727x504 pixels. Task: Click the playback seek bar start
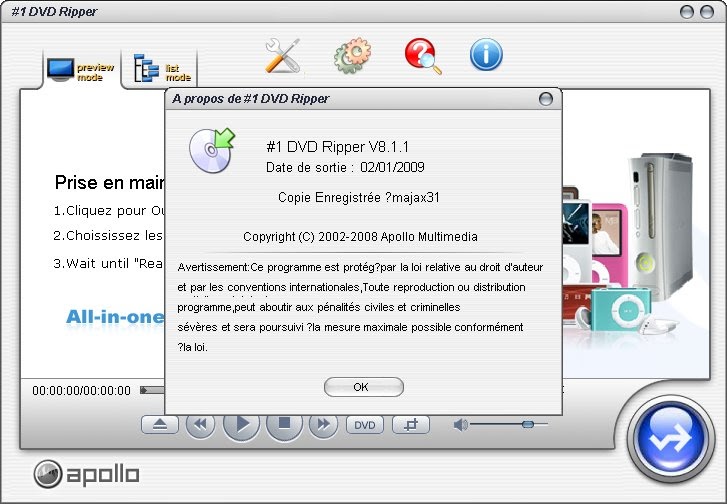(x=144, y=390)
